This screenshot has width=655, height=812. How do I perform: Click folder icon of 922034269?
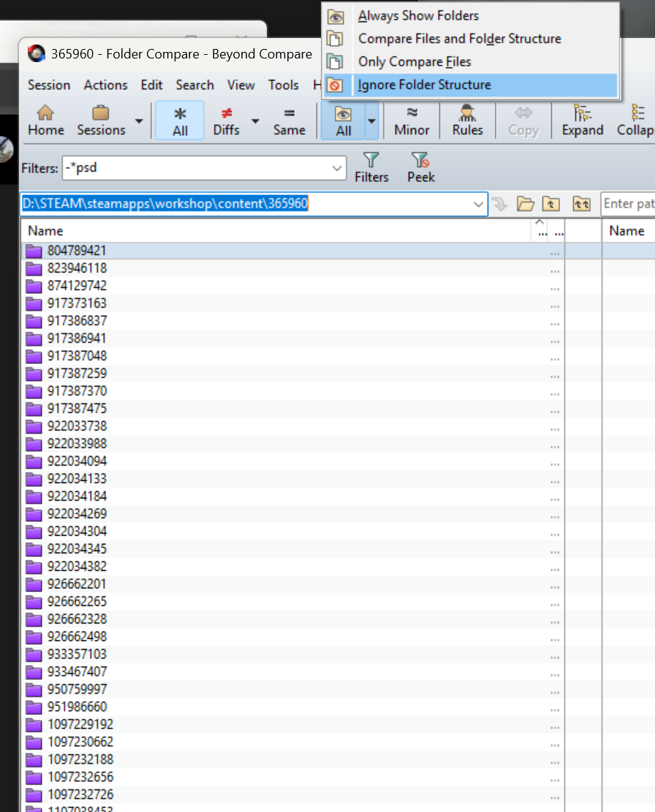pyautogui.click(x=34, y=515)
